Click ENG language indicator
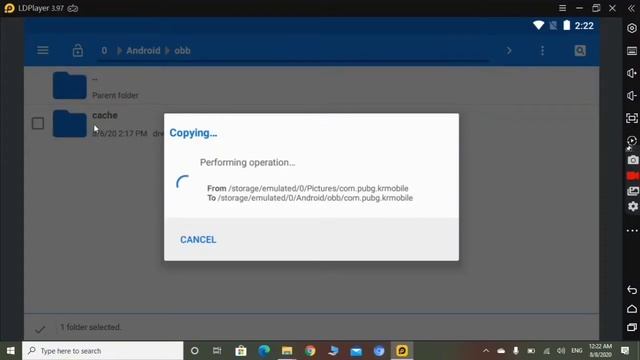The image size is (640, 360). point(576,351)
